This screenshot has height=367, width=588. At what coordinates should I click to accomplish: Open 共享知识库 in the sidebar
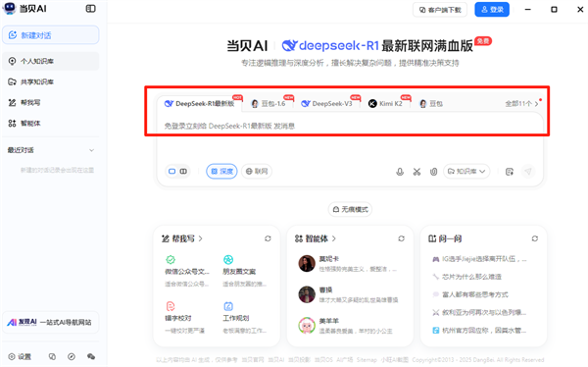(51, 81)
